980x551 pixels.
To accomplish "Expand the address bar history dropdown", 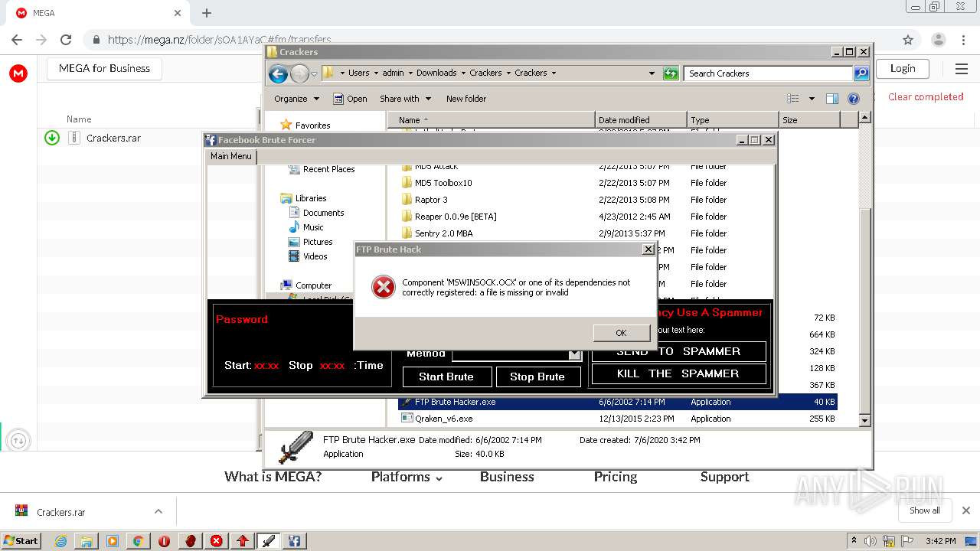I will (x=652, y=73).
